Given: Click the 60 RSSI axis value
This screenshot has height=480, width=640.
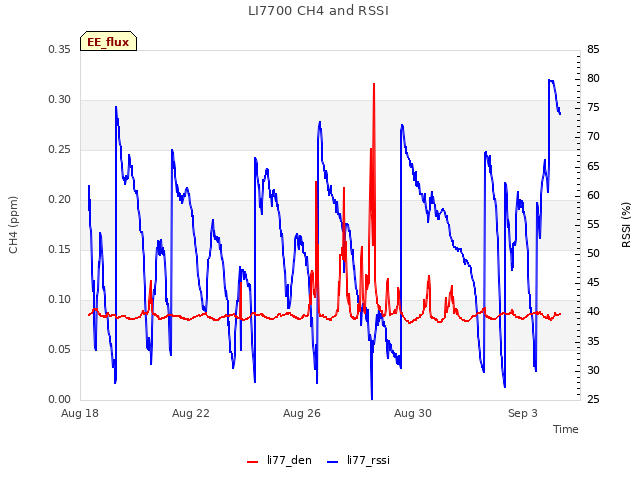Looking at the screenshot, I should click(593, 196).
